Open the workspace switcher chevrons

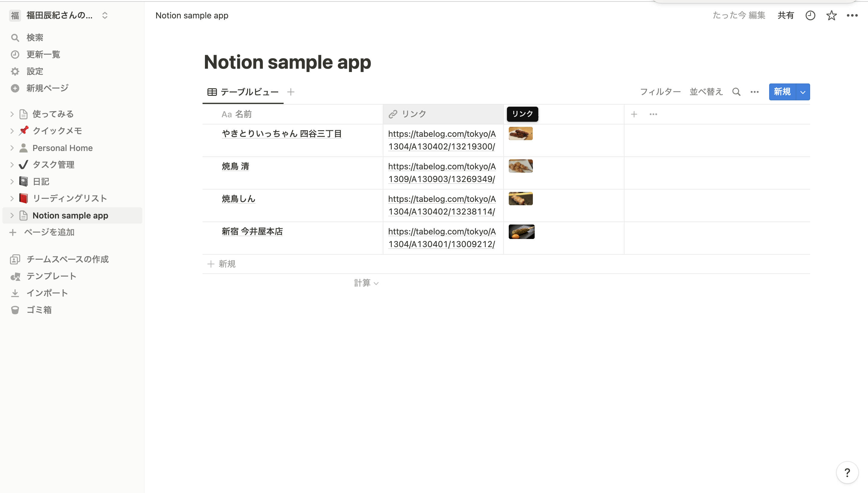[105, 16]
